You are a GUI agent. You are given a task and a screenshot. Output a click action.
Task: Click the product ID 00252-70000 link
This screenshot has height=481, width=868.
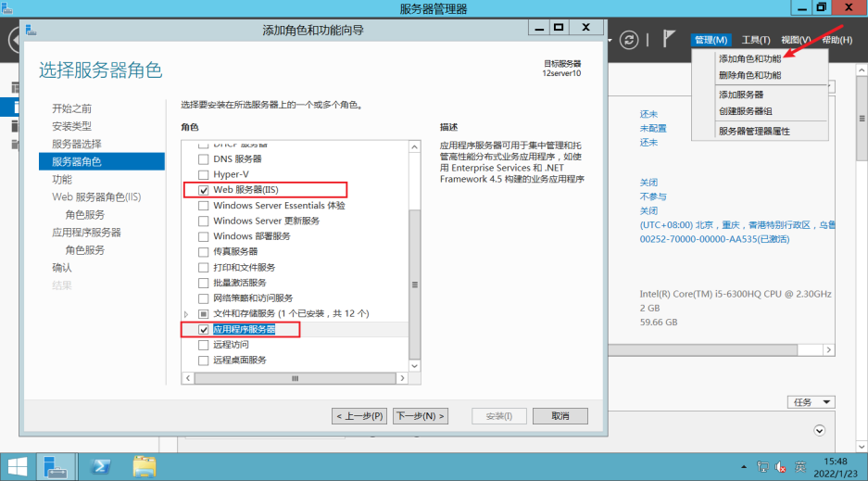coord(714,239)
